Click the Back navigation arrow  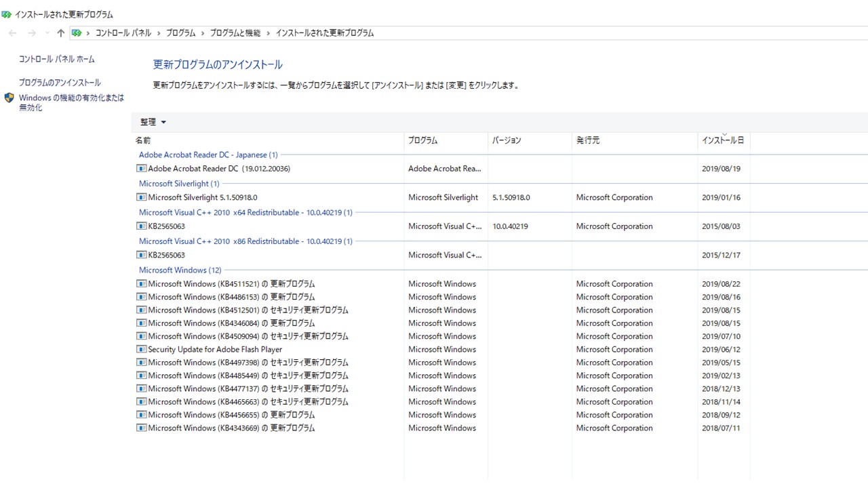[13, 33]
